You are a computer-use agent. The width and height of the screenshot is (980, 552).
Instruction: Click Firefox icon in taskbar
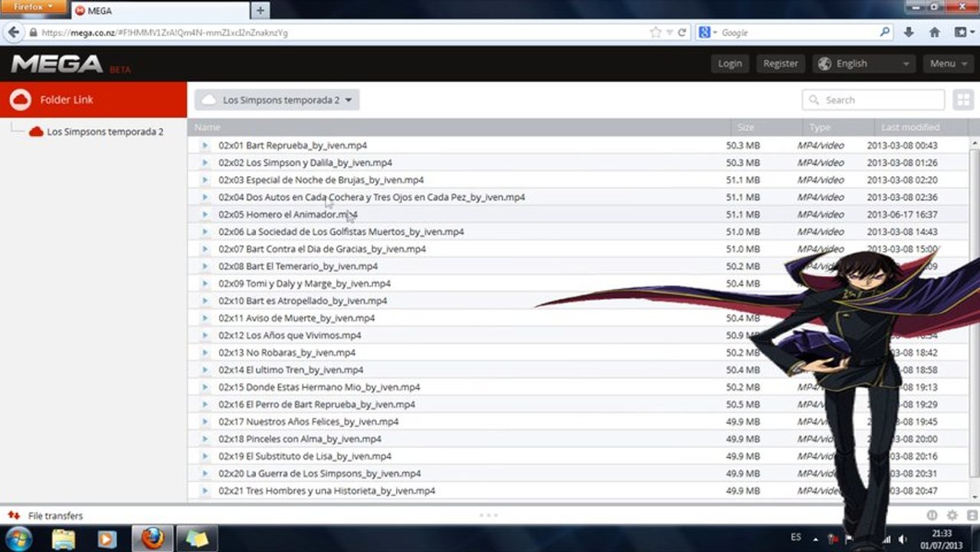[x=152, y=538]
